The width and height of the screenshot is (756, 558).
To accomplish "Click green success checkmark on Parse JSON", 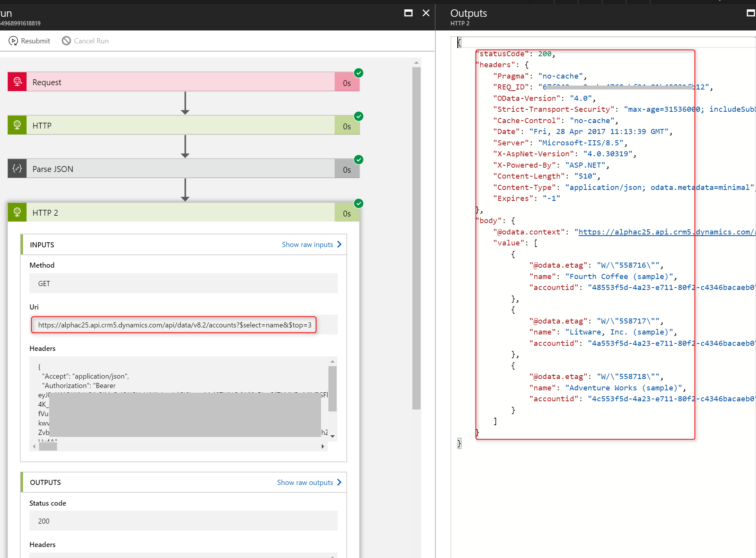I will (x=358, y=160).
